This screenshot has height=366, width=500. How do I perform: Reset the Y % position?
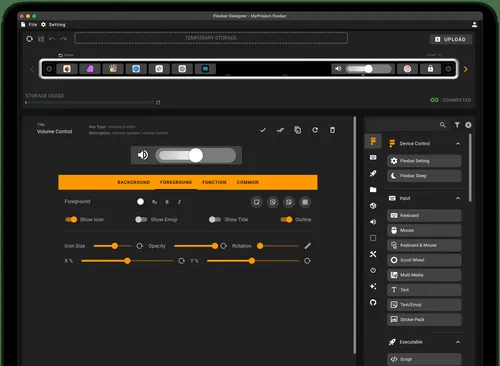tap(307, 261)
